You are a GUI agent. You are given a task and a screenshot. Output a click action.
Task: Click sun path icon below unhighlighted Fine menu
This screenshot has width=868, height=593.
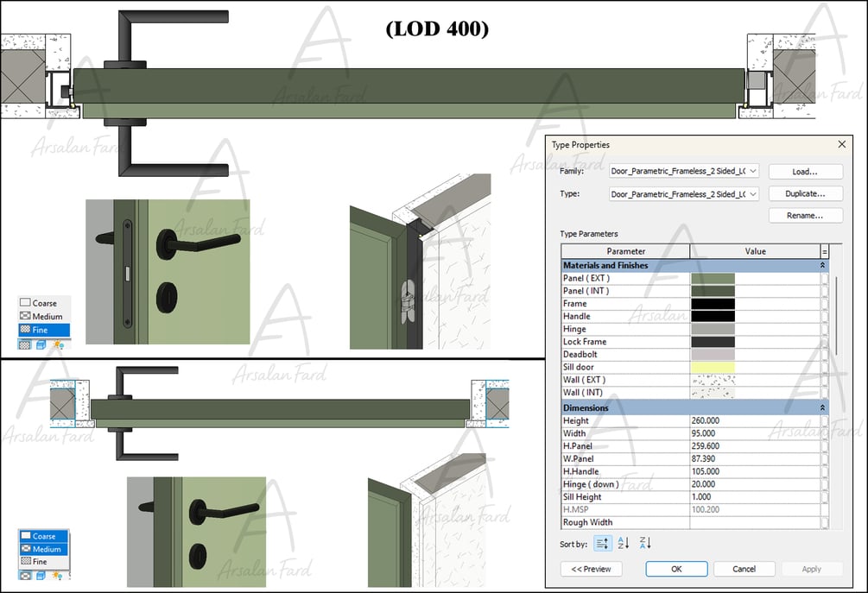pos(58,575)
